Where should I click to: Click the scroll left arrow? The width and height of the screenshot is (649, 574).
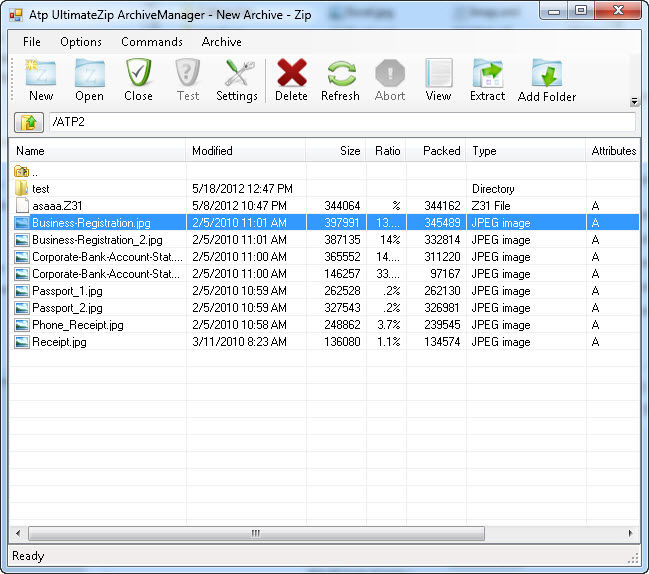[x=18, y=533]
